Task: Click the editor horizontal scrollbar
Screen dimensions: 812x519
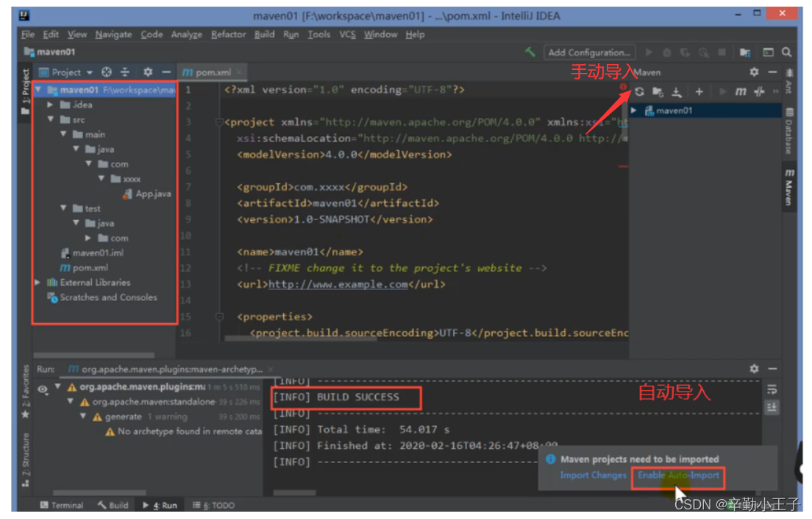Action: pyautogui.click(x=300, y=339)
